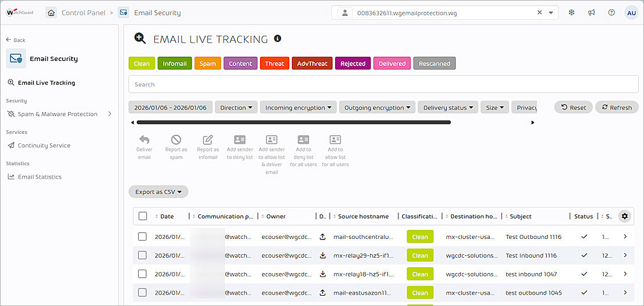
Task: Go Back in the sidebar
Action: 15,40
